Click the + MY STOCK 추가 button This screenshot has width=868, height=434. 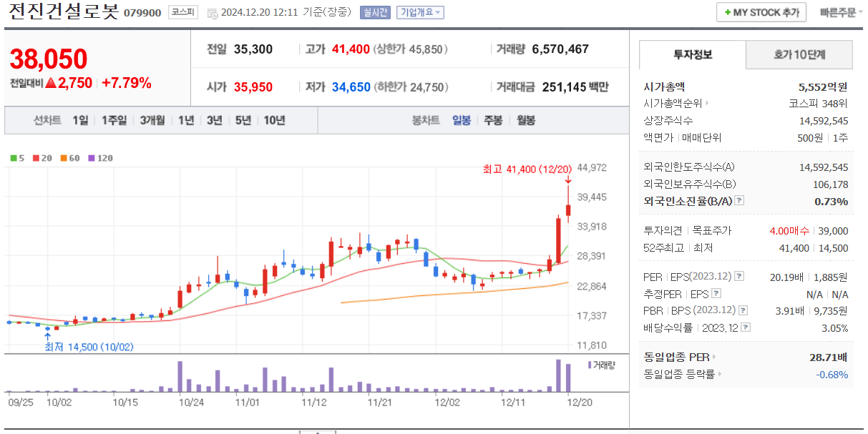761,12
